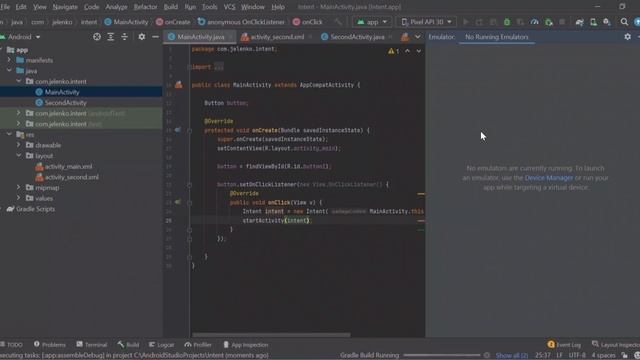Open the Profiler tool window
This screenshot has width=640, height=360.
[198, 344]
